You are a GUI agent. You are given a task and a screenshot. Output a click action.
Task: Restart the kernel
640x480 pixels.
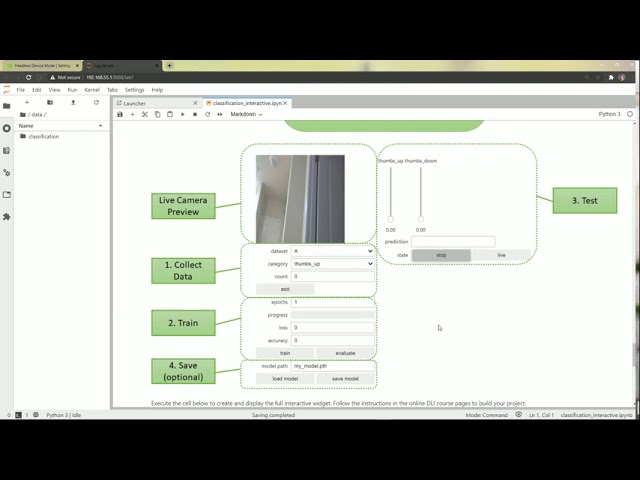(207, 114)
